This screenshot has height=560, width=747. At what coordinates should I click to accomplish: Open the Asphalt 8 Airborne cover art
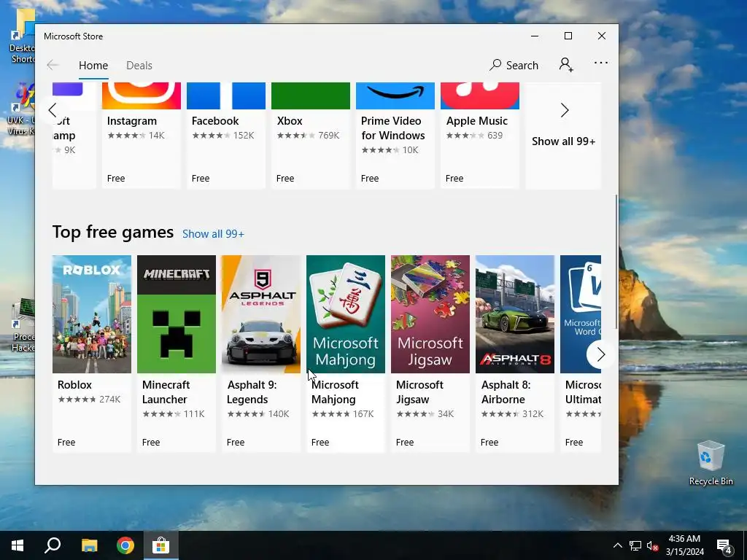tap(515, 314)
